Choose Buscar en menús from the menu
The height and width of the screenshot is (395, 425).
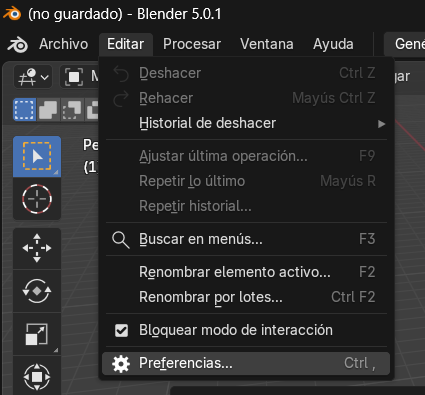(x=246, y=239)
